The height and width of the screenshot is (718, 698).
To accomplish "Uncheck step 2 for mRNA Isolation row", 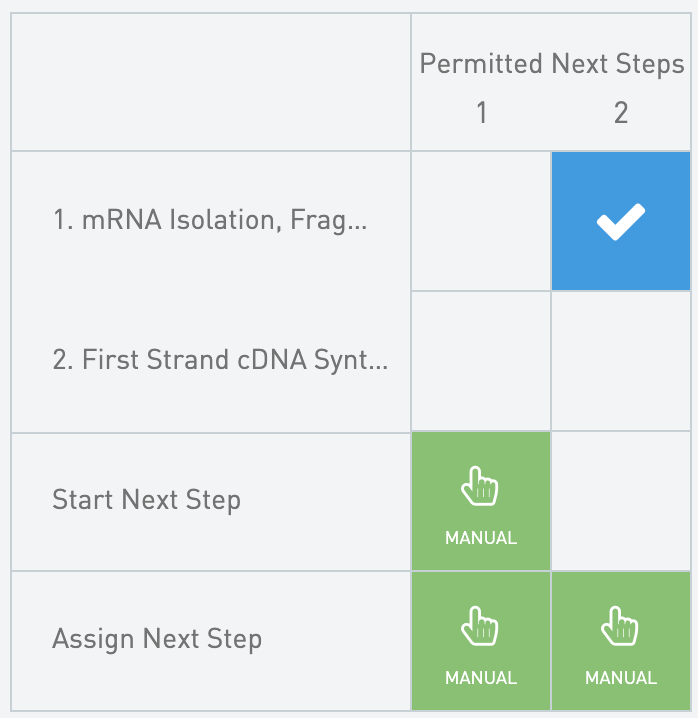I will click(x=620, y=221).
